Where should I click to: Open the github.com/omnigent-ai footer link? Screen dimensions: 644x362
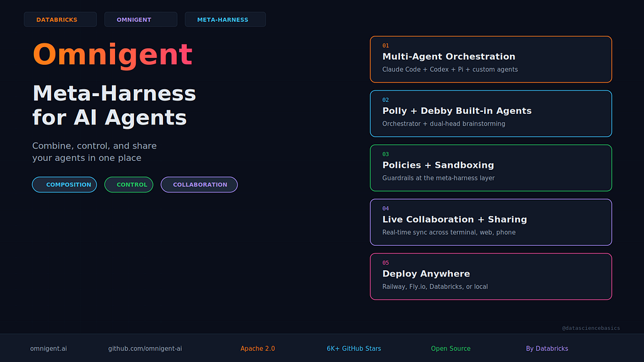[145, 348]
